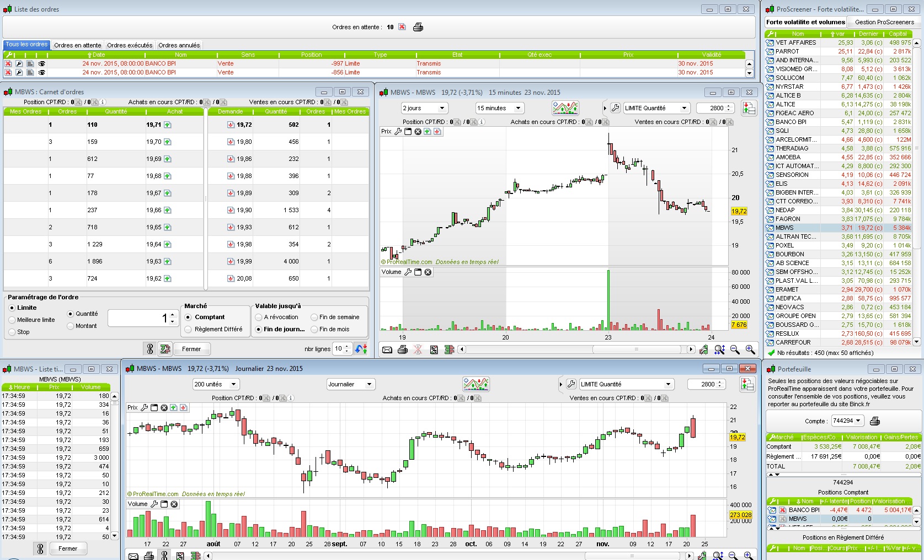Click Fermer button in the order book

point(191,349)
